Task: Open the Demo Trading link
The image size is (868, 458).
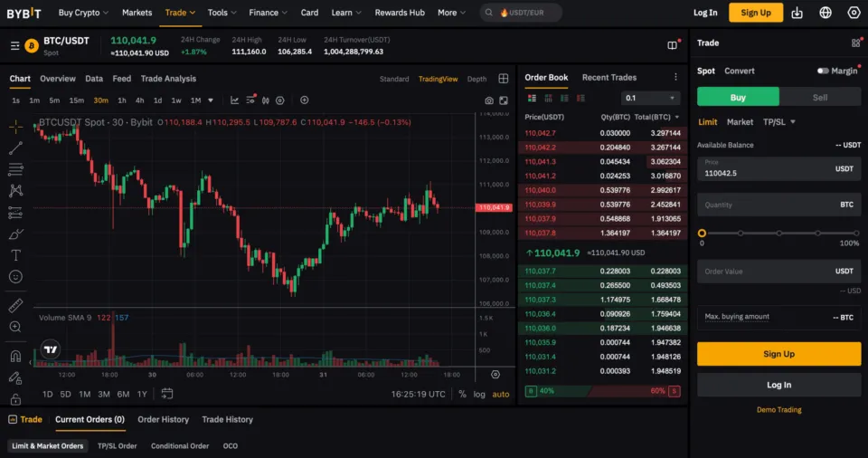Action: click(778, 410)
